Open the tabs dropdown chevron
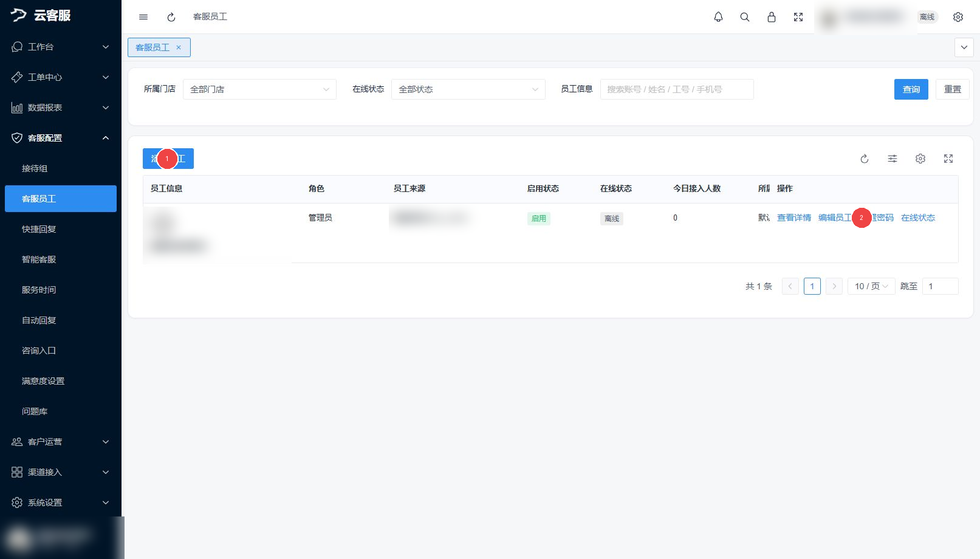Viewport: 980px width, 559px height. 964,47
